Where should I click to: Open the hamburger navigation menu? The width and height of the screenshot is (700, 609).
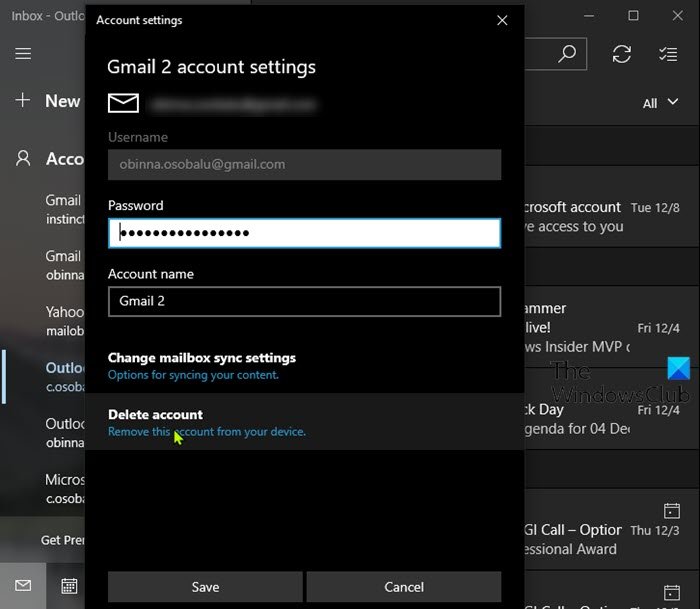(23, 54)
